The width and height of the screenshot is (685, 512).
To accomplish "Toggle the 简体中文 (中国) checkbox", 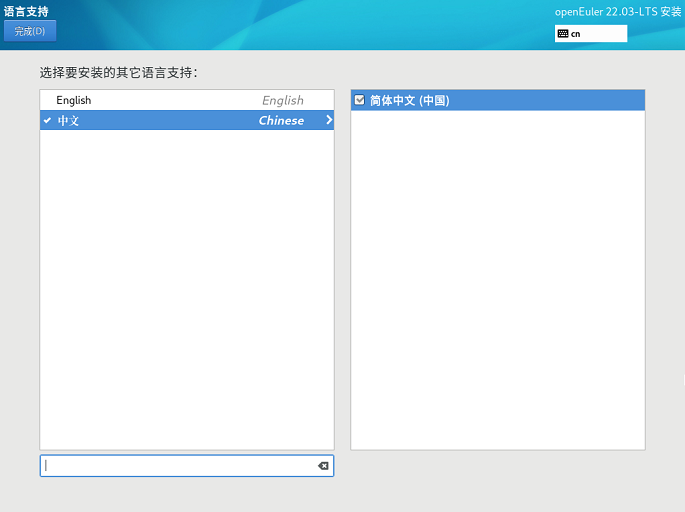I will [360, 100].
